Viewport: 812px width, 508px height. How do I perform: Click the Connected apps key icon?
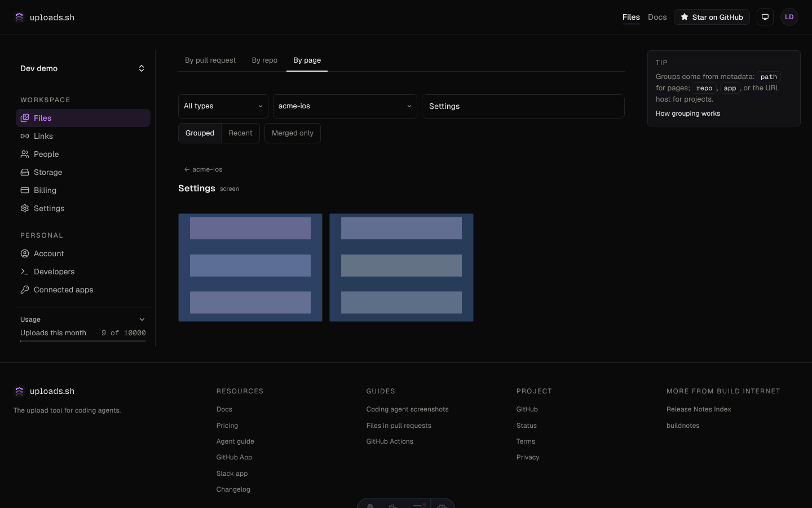coord(25,290)
